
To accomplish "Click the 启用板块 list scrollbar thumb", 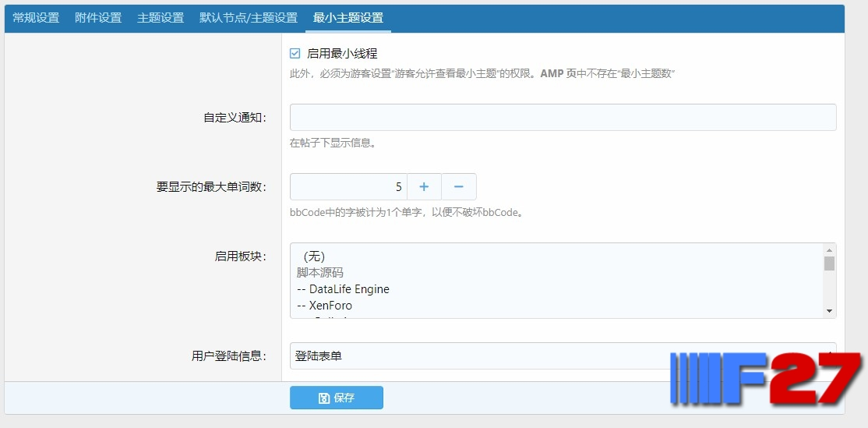I will [x=829, y=263].
